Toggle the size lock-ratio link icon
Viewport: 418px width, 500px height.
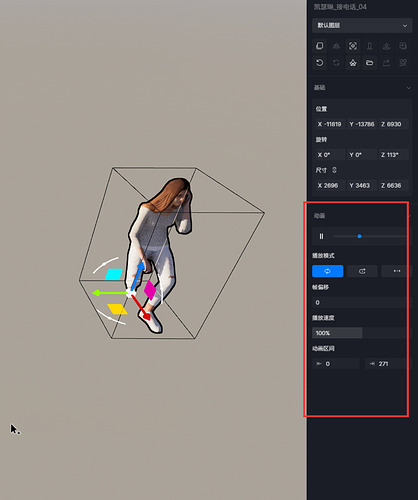(x=334, y=170)
